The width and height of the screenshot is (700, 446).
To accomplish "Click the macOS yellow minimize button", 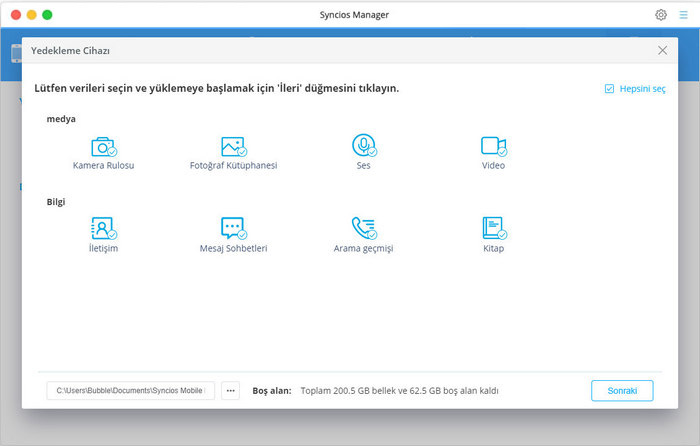I will click(x=32, y=15).
